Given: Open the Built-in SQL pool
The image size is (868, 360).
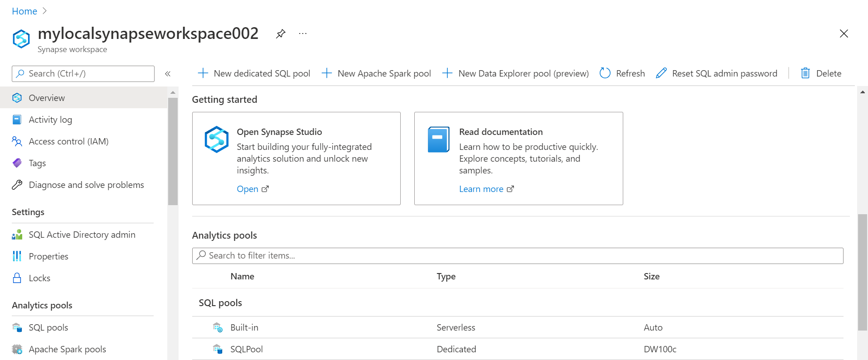Looking at the screenshot, I should tap(244, 327).
